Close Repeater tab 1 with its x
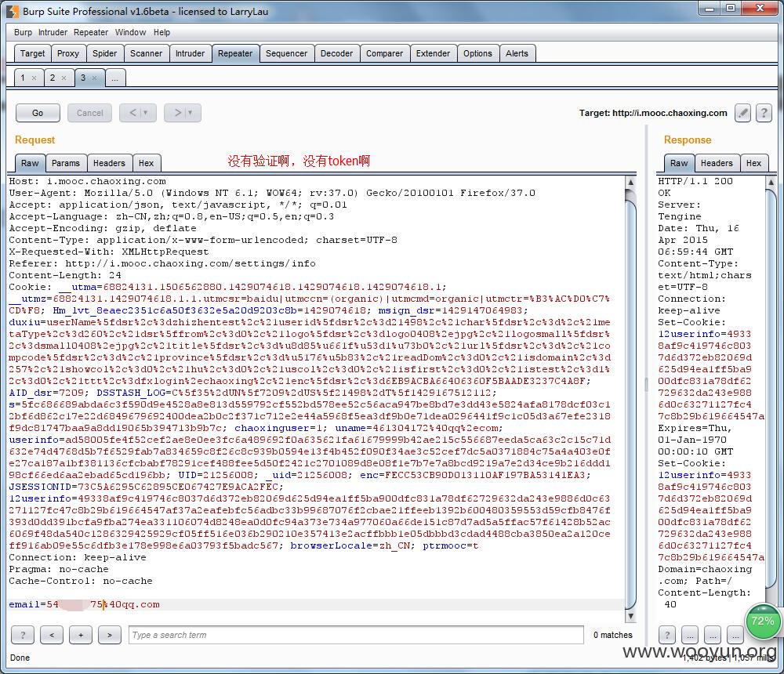This screenshot has height=674, width=784. point(34,78)
